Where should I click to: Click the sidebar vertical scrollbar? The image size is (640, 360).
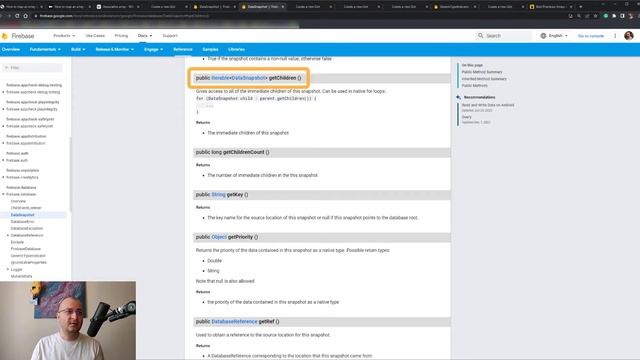[x=70, y=174]
